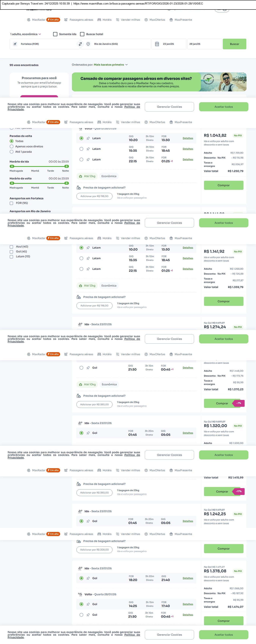This screenshot has height=644, width=256.
Task: Open the 'Mais baratos primeiro' sort dropdown
Action: click(111, 65)
